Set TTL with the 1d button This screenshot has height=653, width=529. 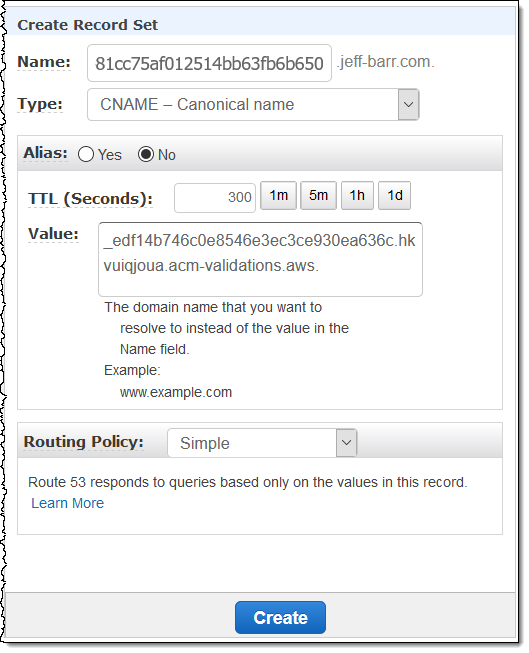coord(394,195)
